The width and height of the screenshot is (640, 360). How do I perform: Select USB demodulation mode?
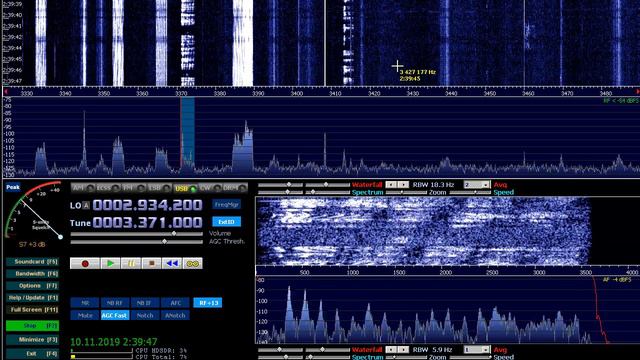click(x=185, y=188)
